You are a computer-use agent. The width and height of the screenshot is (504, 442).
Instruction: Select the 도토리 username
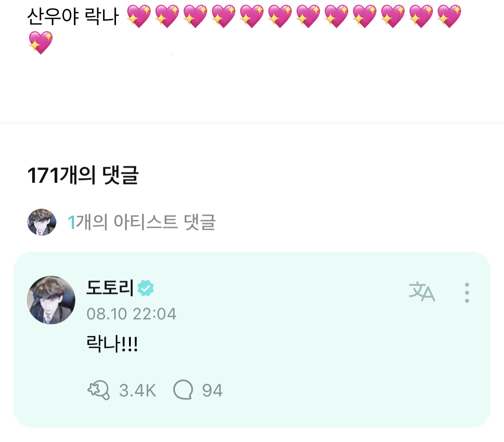(x=109, y=288)
